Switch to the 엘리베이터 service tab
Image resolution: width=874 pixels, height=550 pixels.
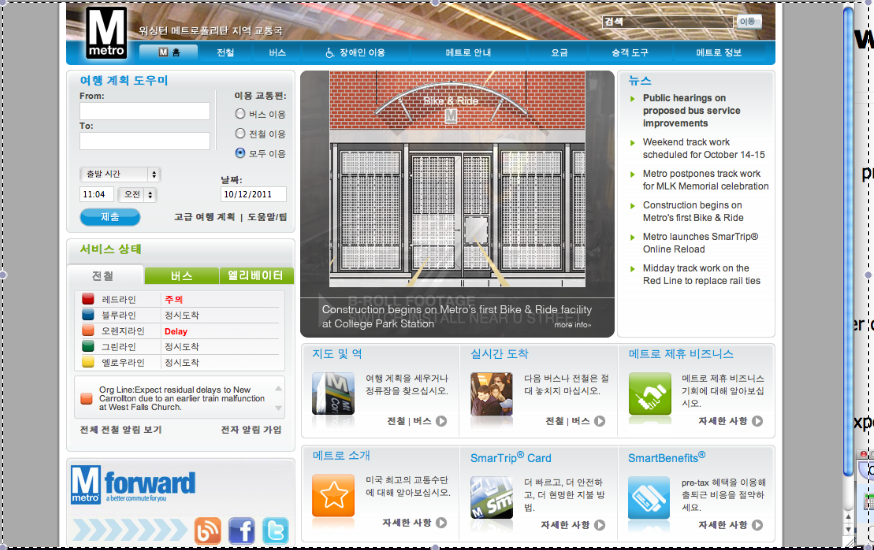(256, 276)
